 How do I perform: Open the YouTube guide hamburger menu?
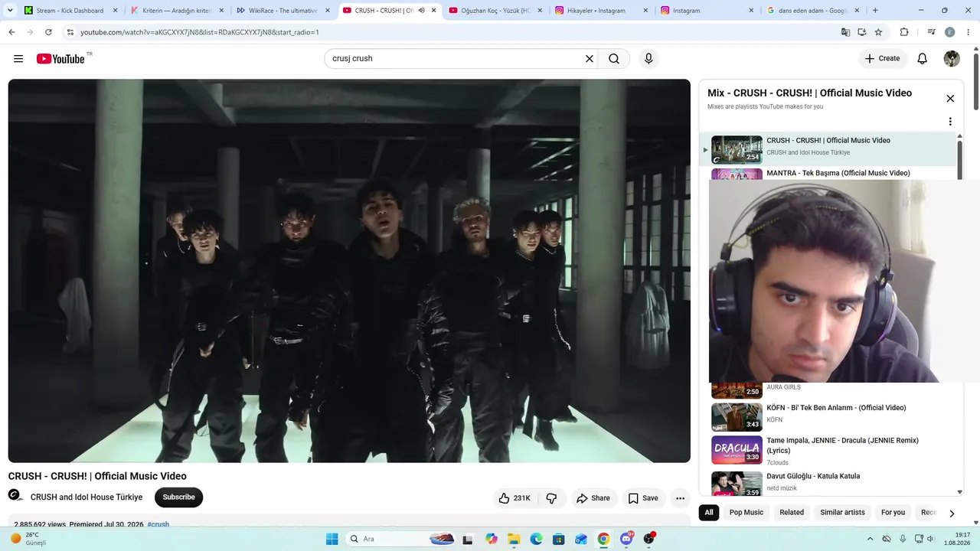pos(18,59)
